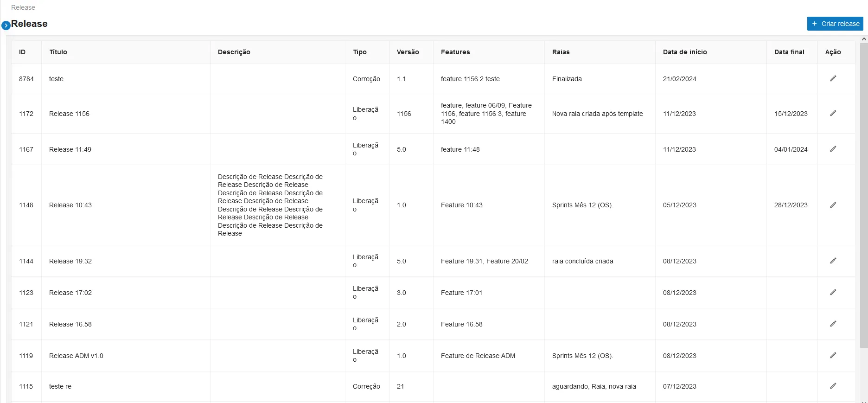Click edit pencil for Release 1156
Viewport: 868px width, 403px height.
[x=833, y=113]
